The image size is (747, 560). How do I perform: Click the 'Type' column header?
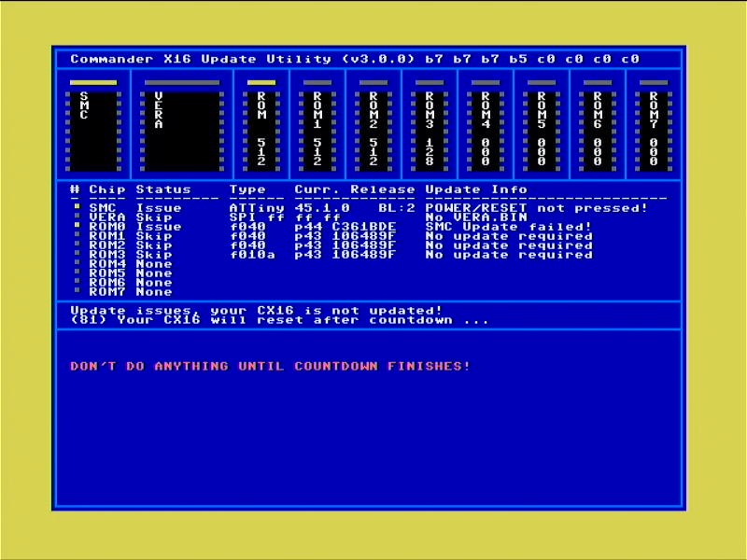(x=247, y=189)
